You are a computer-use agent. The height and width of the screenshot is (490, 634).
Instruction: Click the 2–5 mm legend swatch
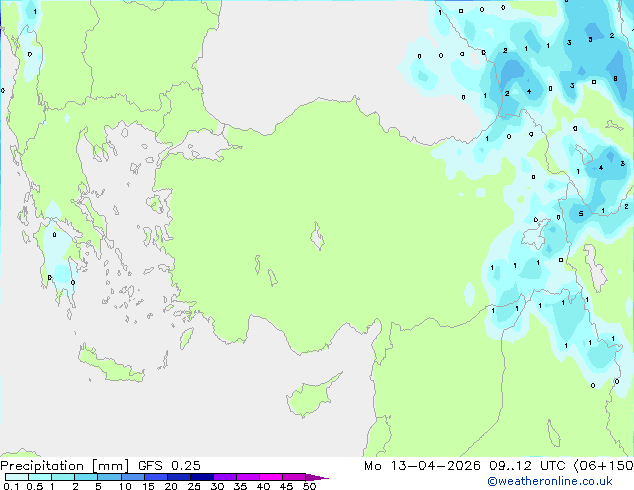(86, 477)
